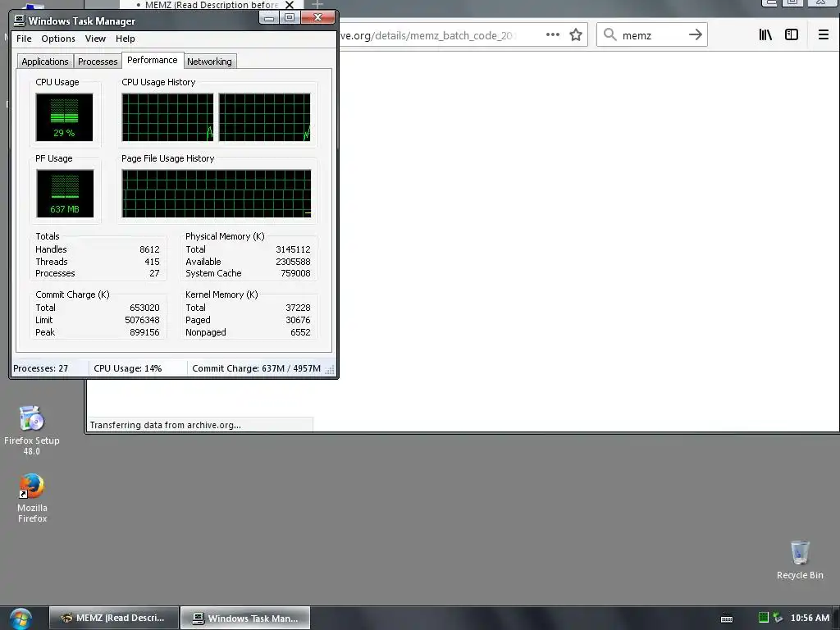Click System Cache value 759008
The width and height of the screenshot is (840, 630).
(x=295, y=273)
